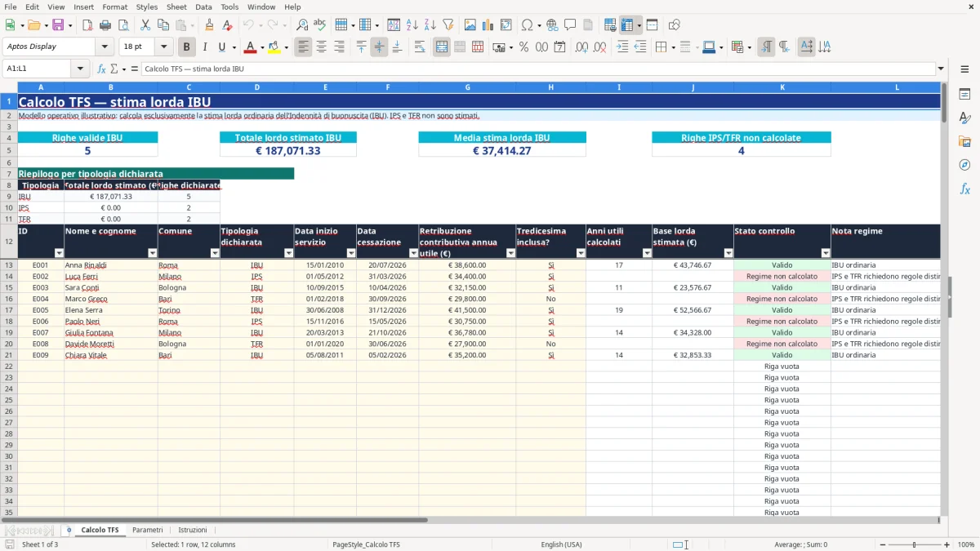The height and width of the screenshot is (551, 980).
Task: Expand the Name Box dropdown
Action: (x=80, y=69)
